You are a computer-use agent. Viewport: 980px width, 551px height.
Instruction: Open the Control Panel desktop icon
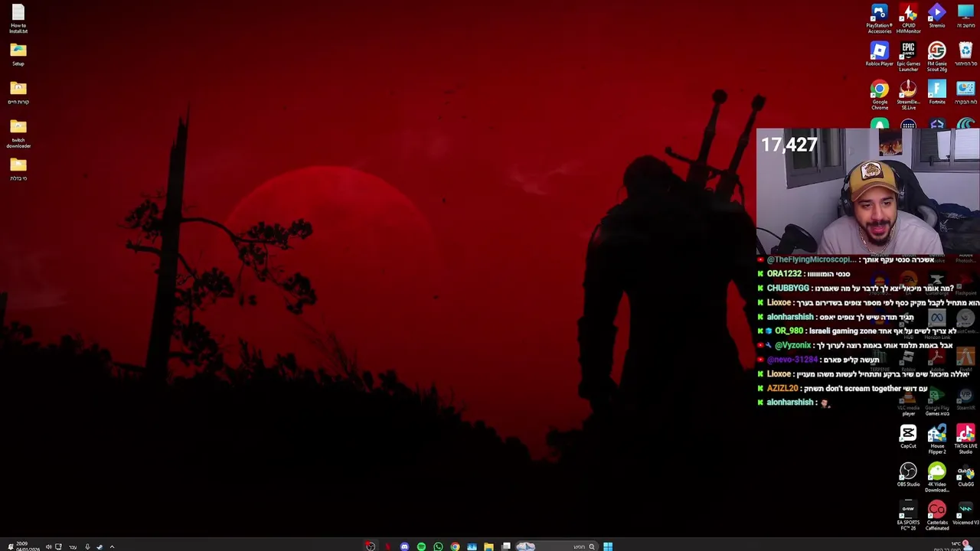tap(965, 93)
